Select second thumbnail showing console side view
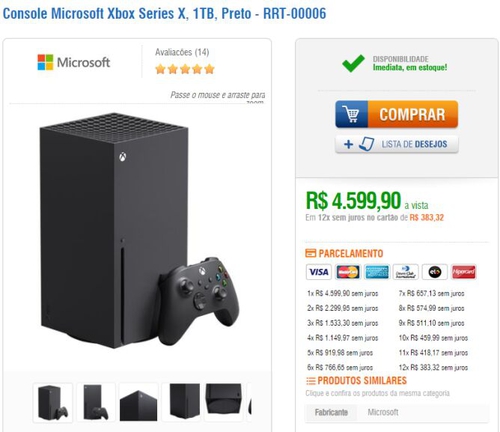500x432 pixels. [96, 403]
